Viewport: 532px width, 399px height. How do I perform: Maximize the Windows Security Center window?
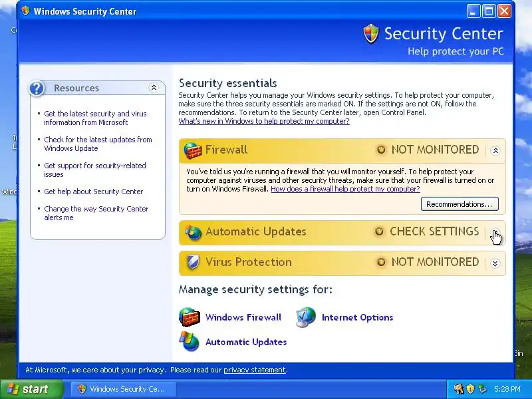(489, 11)
